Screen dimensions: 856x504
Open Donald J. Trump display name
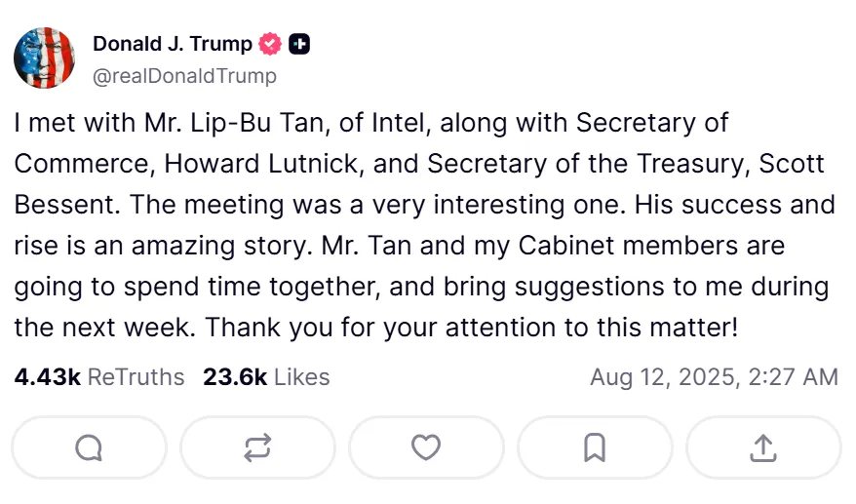[x=173, y=44]
